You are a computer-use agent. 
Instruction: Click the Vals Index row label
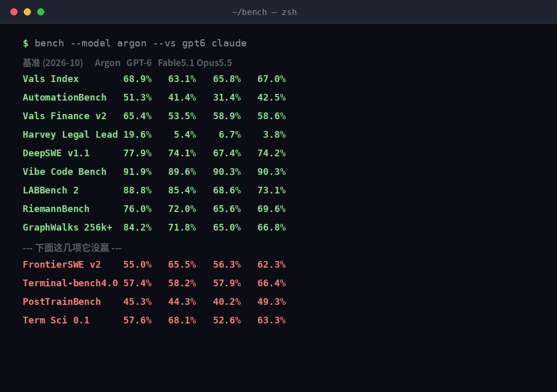click(x=51, y=79)
